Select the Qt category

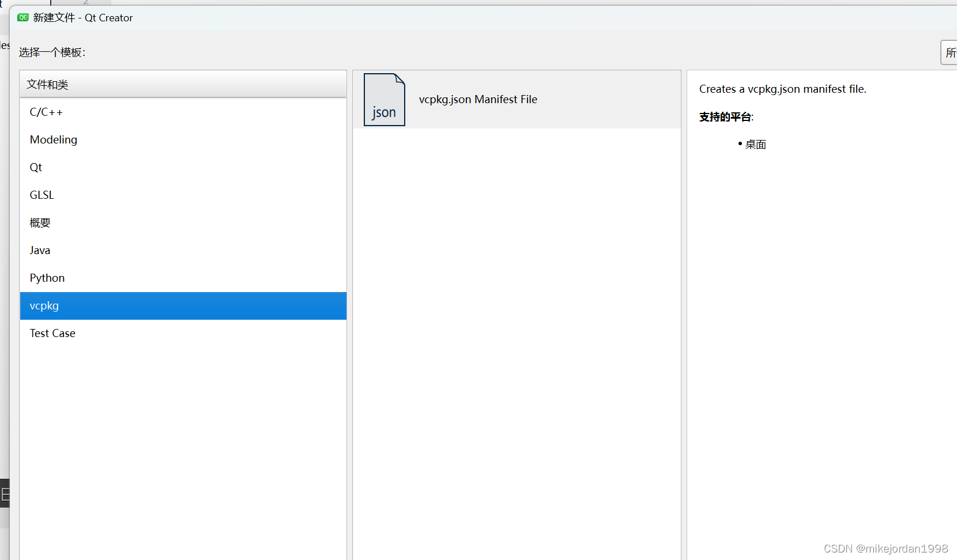point(183,168)
